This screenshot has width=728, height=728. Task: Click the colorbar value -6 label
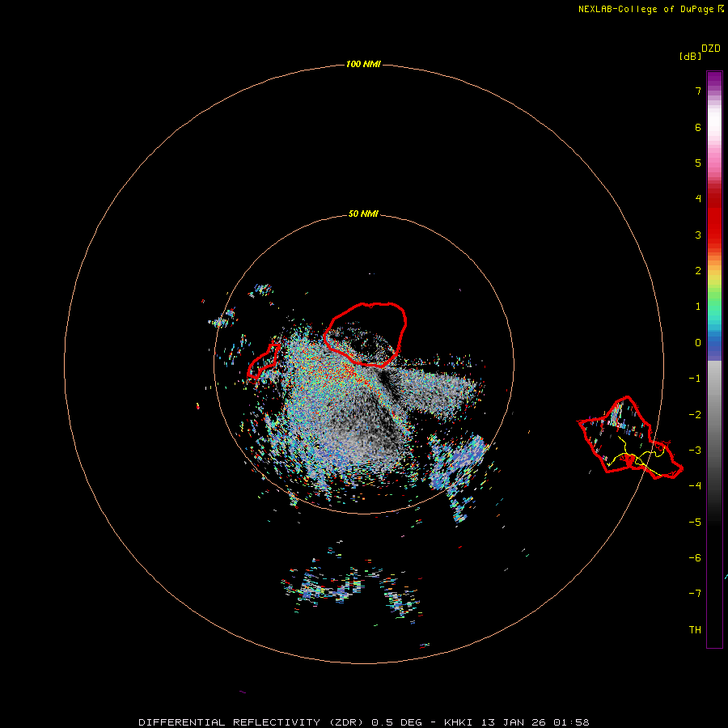point(695,558)
